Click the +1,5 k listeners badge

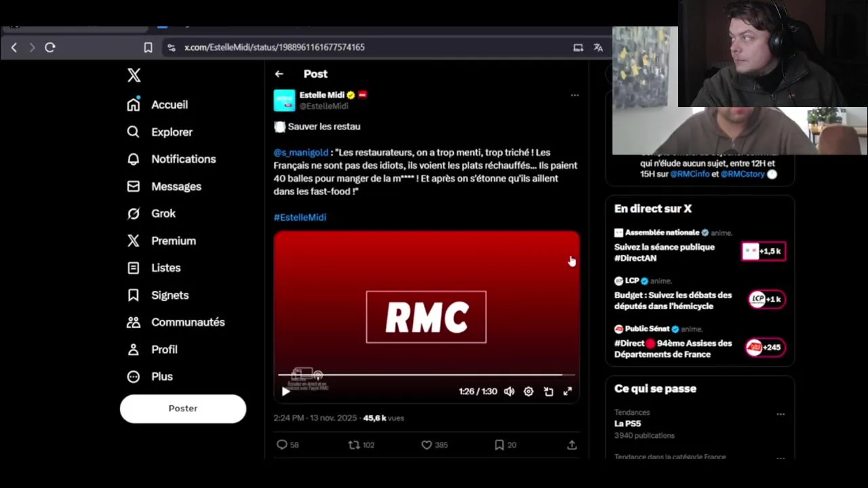coord(764,251)
